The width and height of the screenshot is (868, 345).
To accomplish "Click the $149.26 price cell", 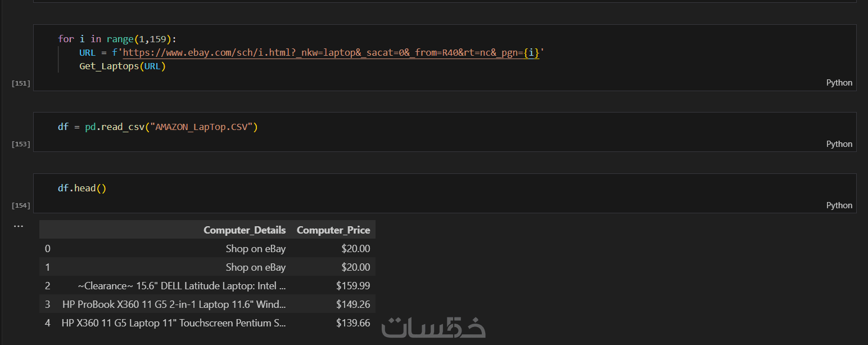I will (352, 304).
